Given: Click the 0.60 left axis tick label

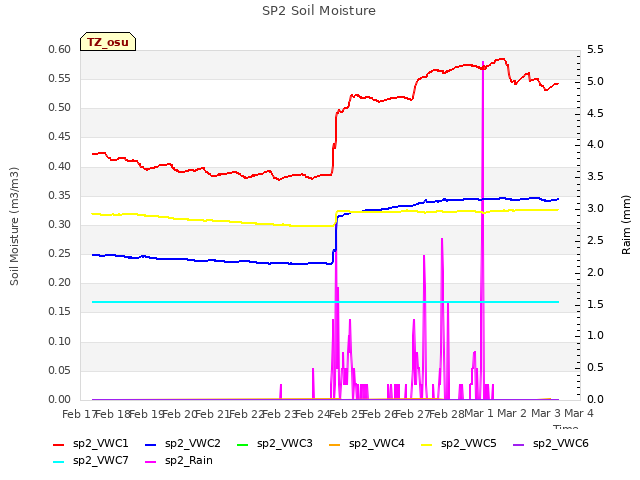Looking at the screenshot, I should (60, 50).
